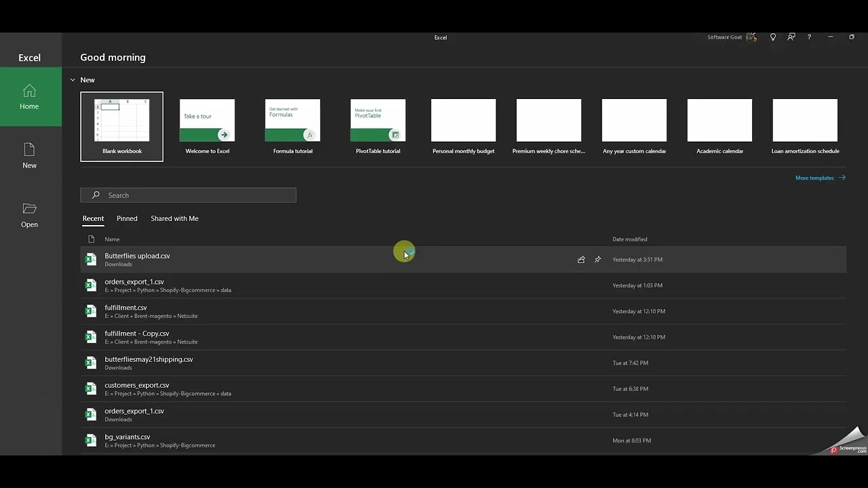Screen dimensions: 868x488
Task: Choose Premium weekly chore schedule template
Action: (x=549, y=127)
